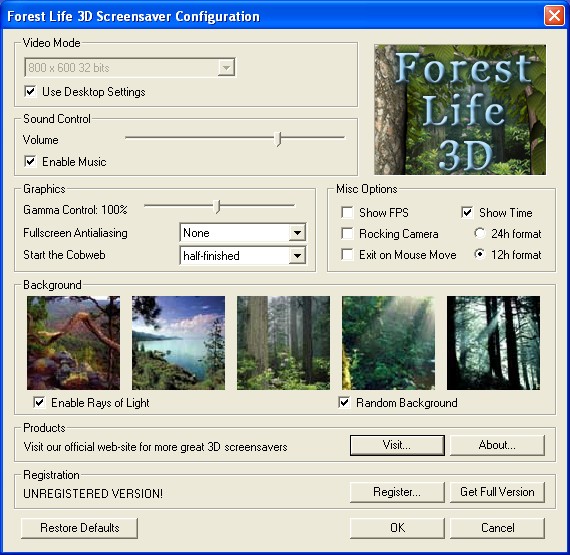
Task: Choose the blue lake background thumbnail
Action: [x=178, y=342]
